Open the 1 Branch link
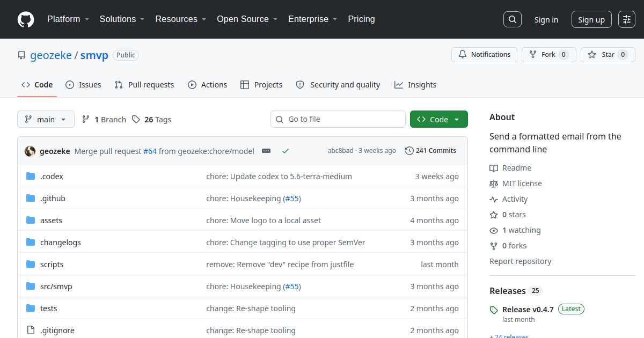The width and height of the screenshot is (644, 338). tap(104, 120)
